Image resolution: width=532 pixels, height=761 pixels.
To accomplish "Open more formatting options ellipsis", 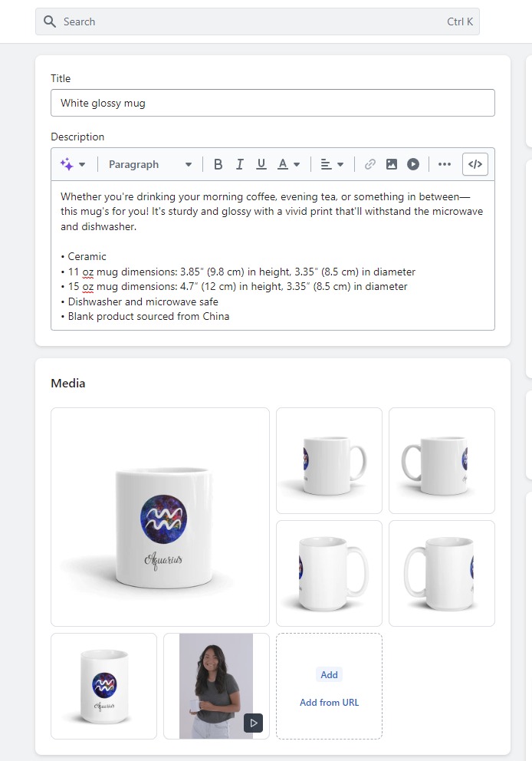I will (444, 164).
